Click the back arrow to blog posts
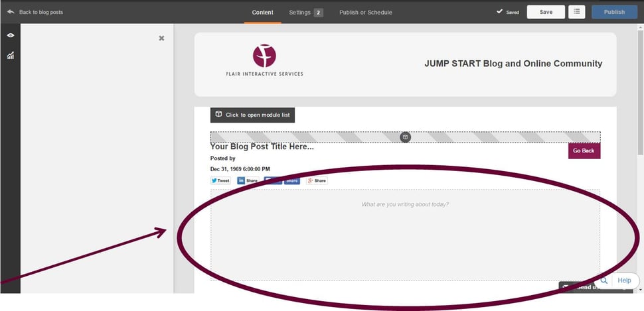This screenshot has width=644, height=311. [11, 12]
